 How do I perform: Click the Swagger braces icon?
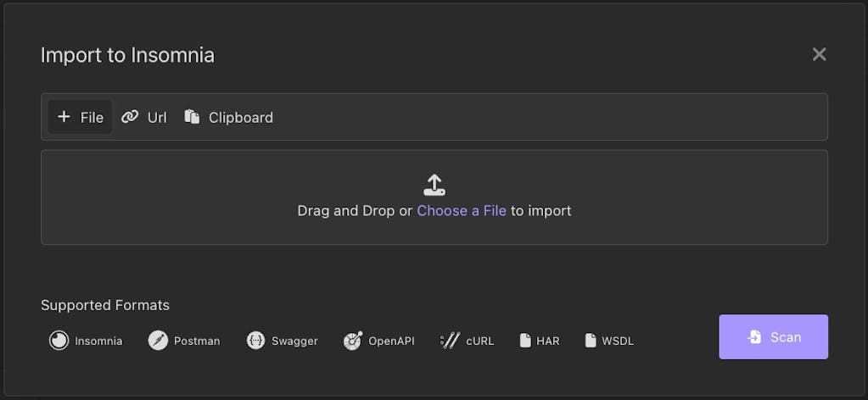click(255, 341)
